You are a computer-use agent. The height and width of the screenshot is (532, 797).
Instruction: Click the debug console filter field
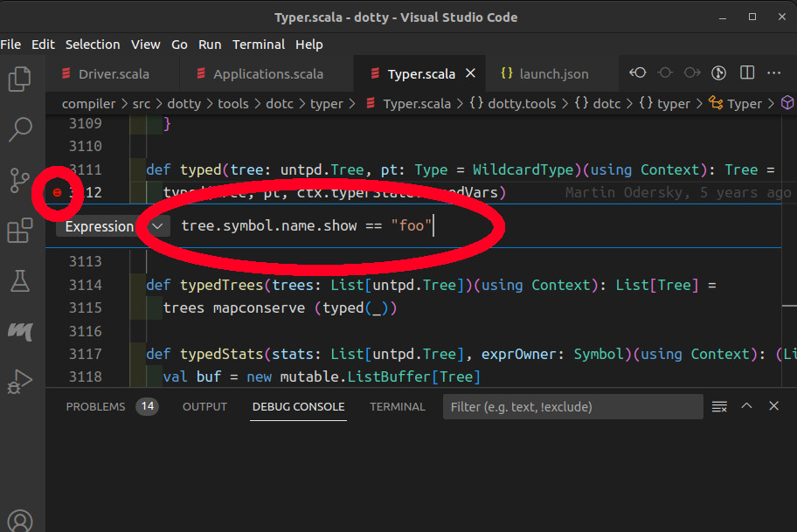coord(572,407)
